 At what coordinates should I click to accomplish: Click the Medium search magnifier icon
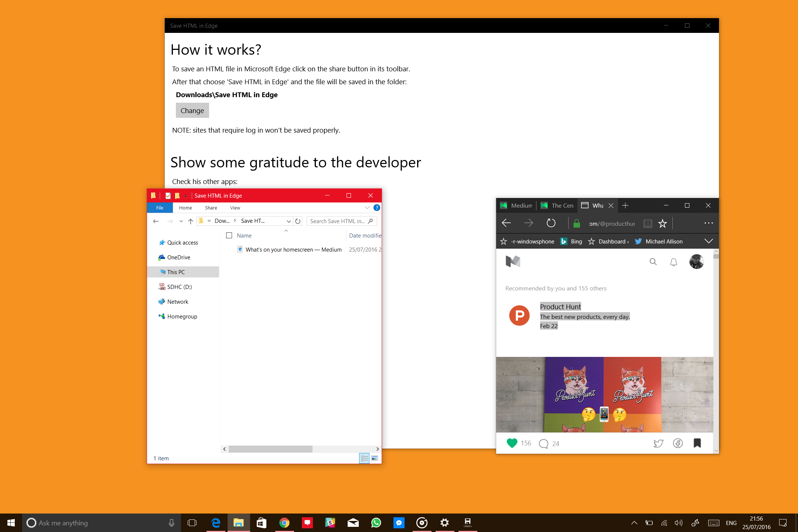pos(653,262)
